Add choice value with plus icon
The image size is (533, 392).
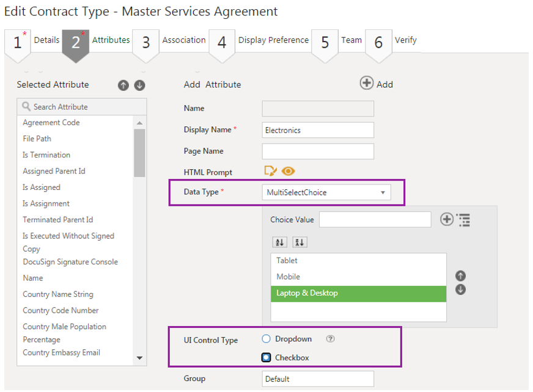click(447, 219)
